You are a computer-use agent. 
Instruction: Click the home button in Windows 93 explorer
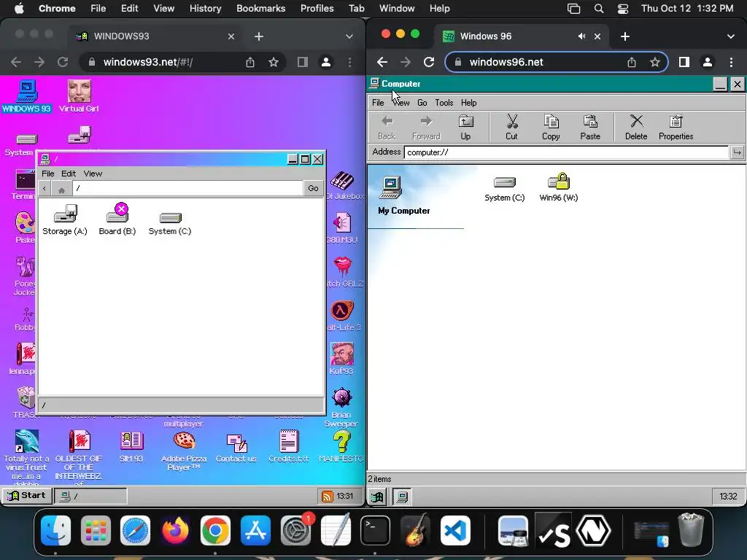61,189
